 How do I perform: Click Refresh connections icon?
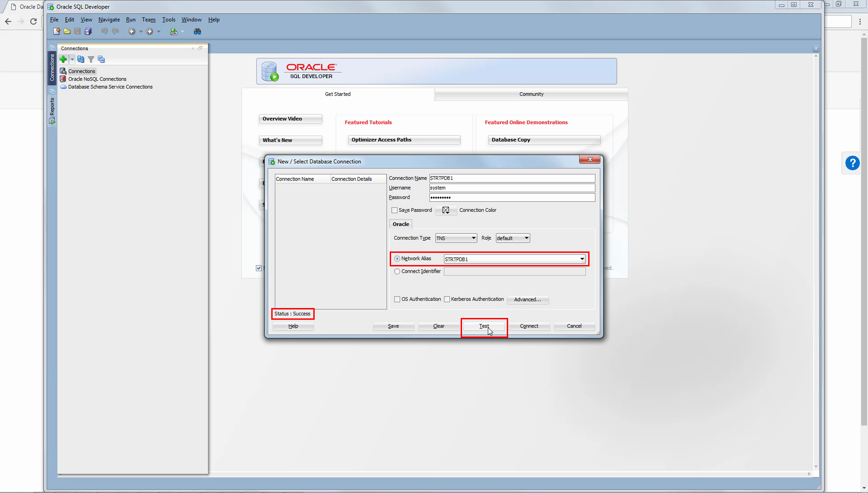pos(80,59)
